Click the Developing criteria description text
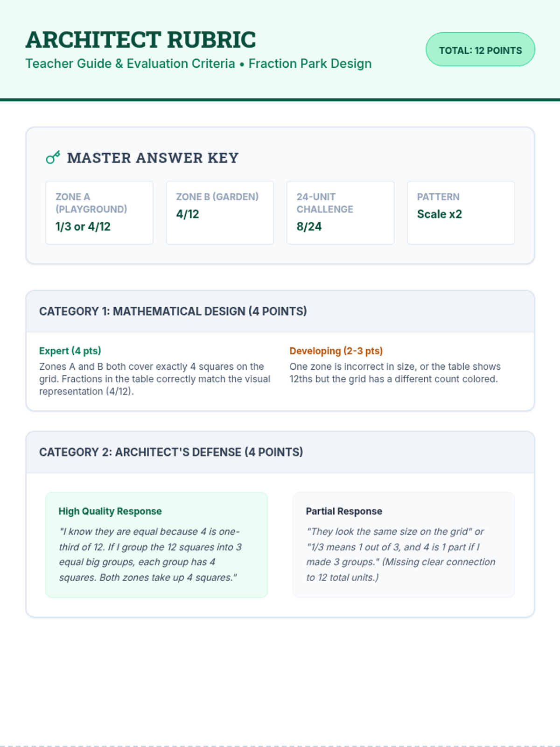Screen dimensions: 560x747 (x=395, y=373)
